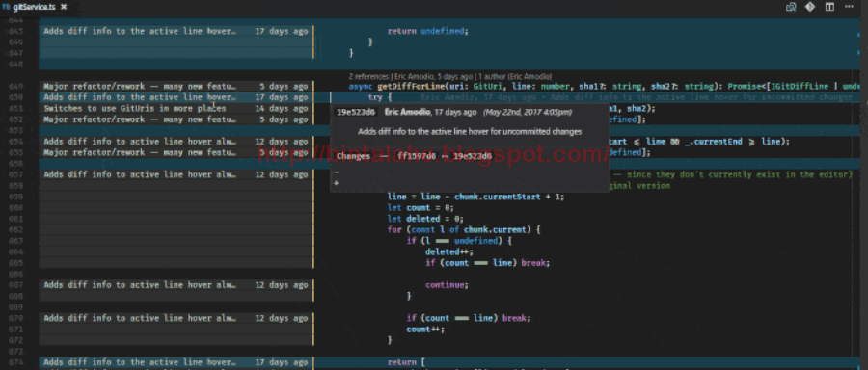
Task: Click 'deleted++;' code line
Action: pyautogui.click(x=448, y=252)
